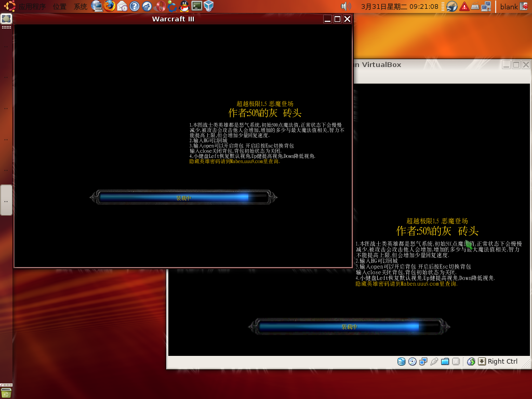Open the calendar from the date and time

click(x=400, y=6)
